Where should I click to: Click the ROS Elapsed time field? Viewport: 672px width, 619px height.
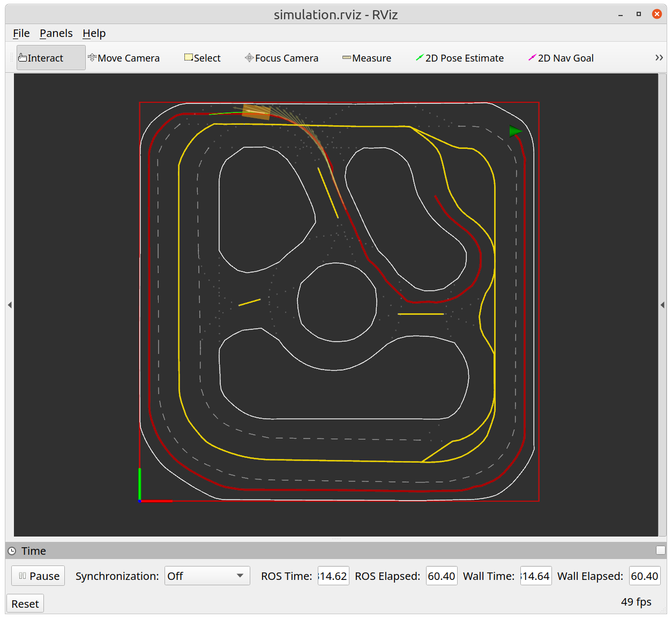[x=442, y=576]
